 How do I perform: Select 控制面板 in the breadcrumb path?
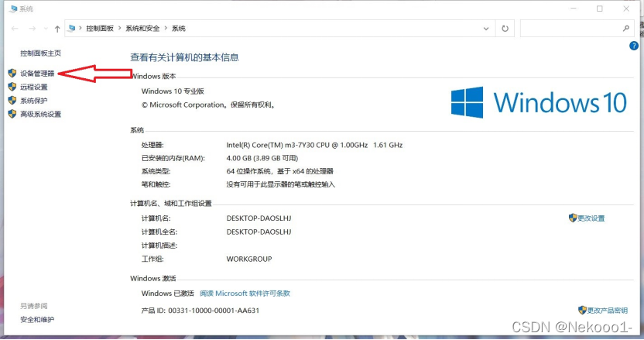(100, 29)
